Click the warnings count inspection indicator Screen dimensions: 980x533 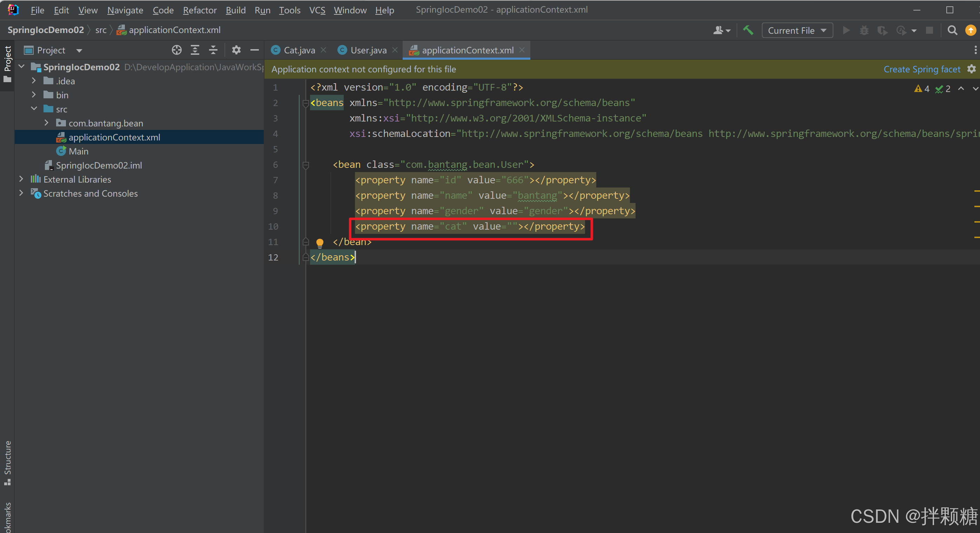922,89
